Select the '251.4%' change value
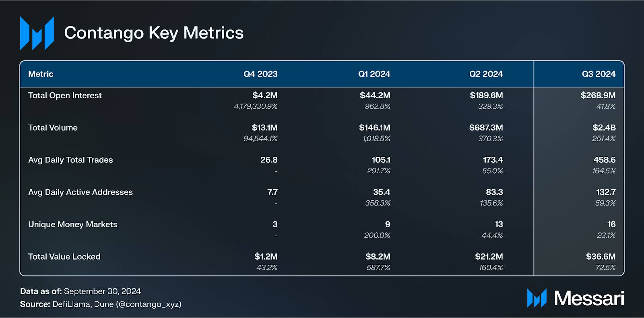 604,139
